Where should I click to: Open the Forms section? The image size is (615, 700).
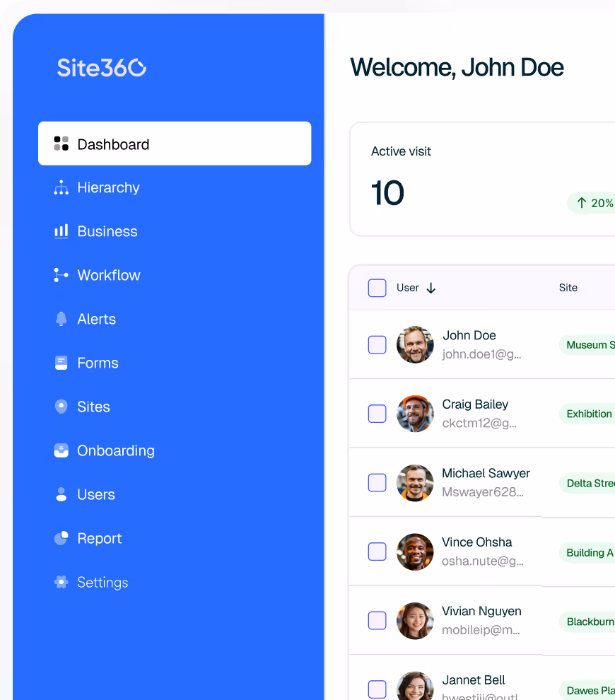point(175,363)
